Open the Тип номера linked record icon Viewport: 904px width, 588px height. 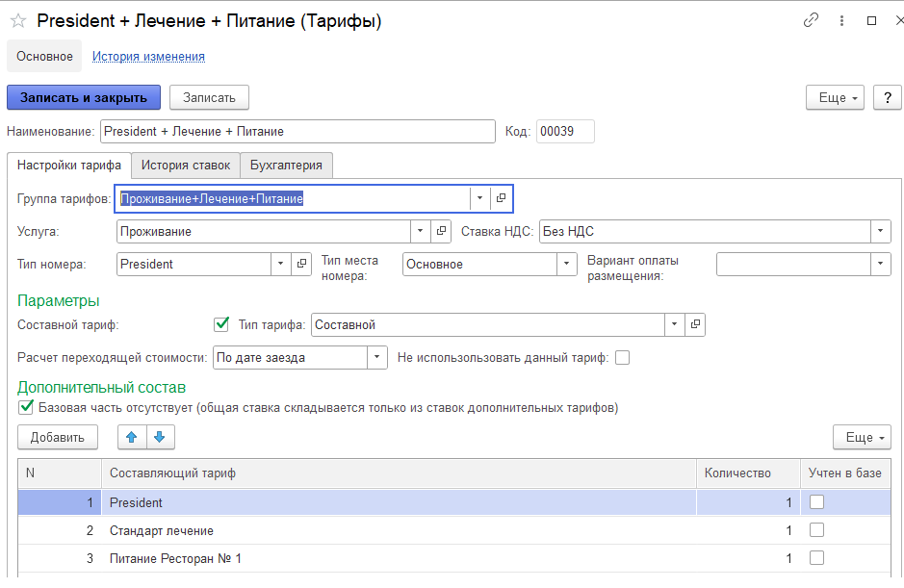302,264
